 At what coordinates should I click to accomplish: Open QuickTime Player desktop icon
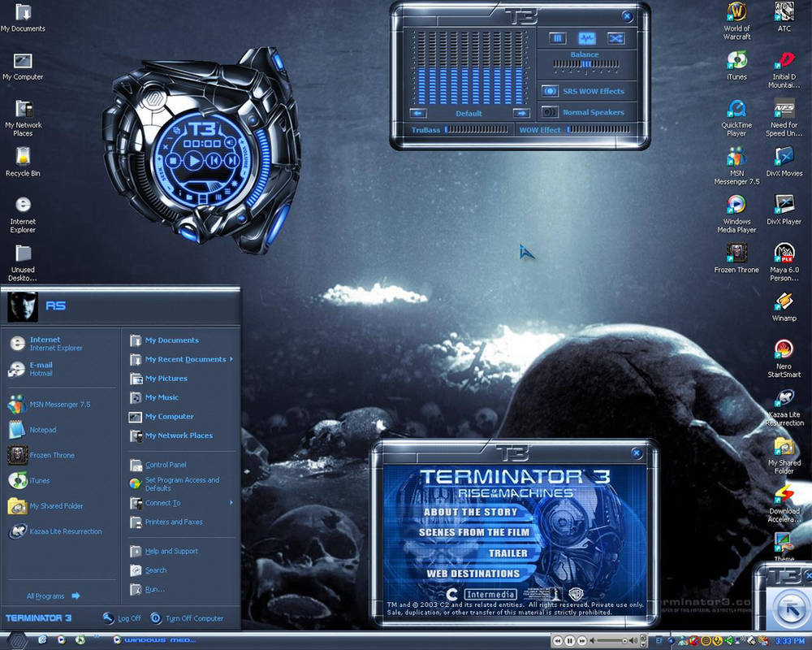coord(736,118)
